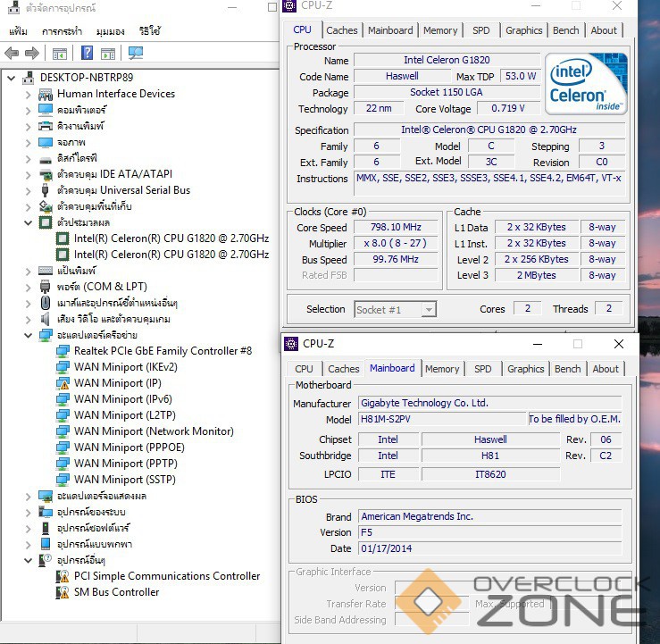660x644 pixels.
Task: Open the Thai File menu (แฟ้ม)
Action: (18, 31)
